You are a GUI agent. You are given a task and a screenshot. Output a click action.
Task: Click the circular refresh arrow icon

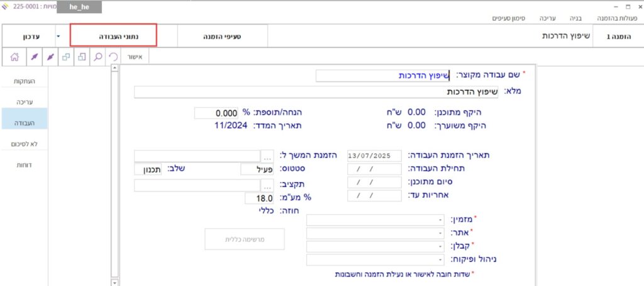(114, 57)
